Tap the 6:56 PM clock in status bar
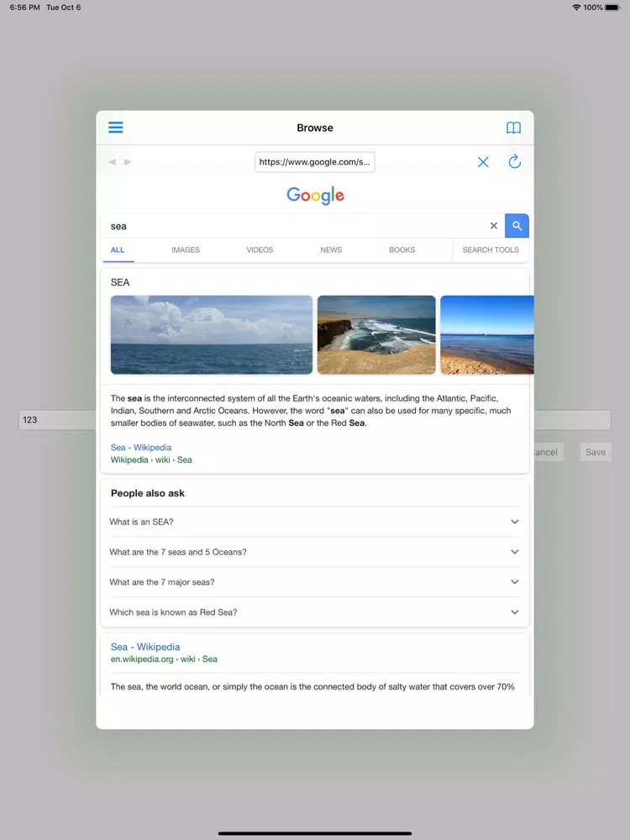 pos(24,8)
